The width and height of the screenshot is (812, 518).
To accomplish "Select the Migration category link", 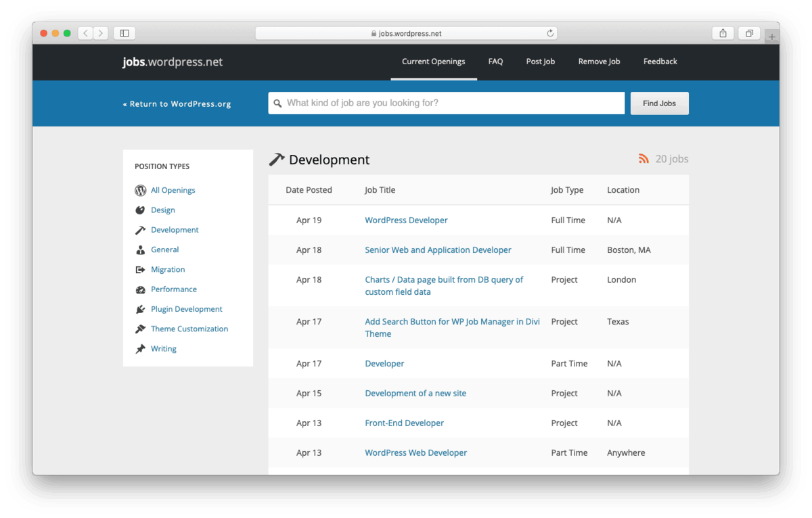I will coord(168,269).
